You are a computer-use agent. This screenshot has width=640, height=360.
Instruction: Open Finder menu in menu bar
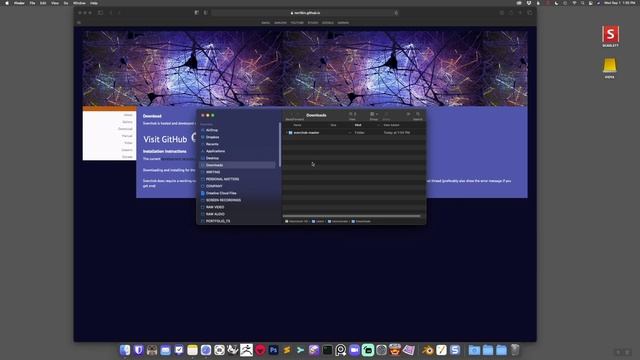pyautogui.click(x=19, y=3)
